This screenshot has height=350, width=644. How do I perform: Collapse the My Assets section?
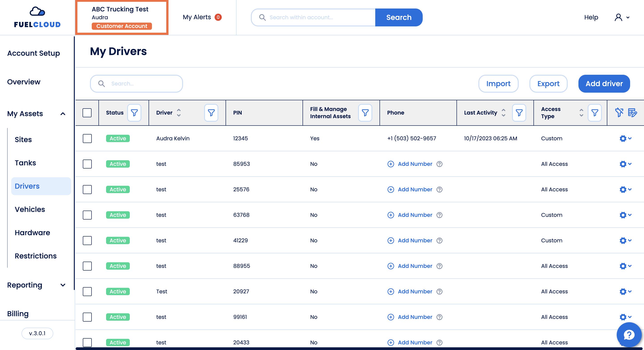pyautogui.click(x=63, y=114)
